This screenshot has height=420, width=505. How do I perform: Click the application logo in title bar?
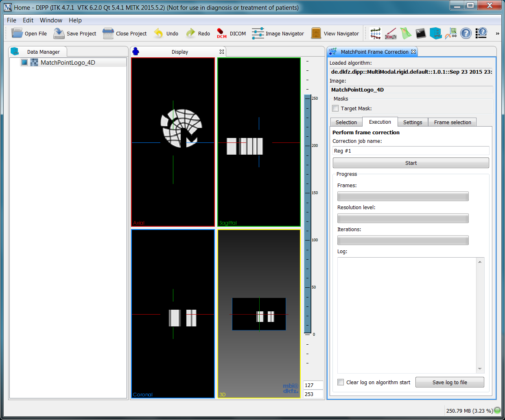[x=8, y=7]
